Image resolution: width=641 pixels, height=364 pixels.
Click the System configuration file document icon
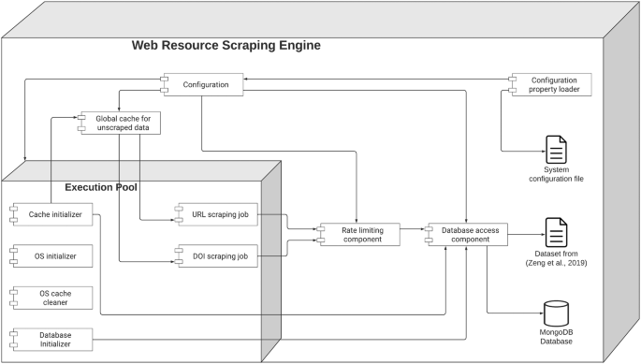click(x=556, y=150)
